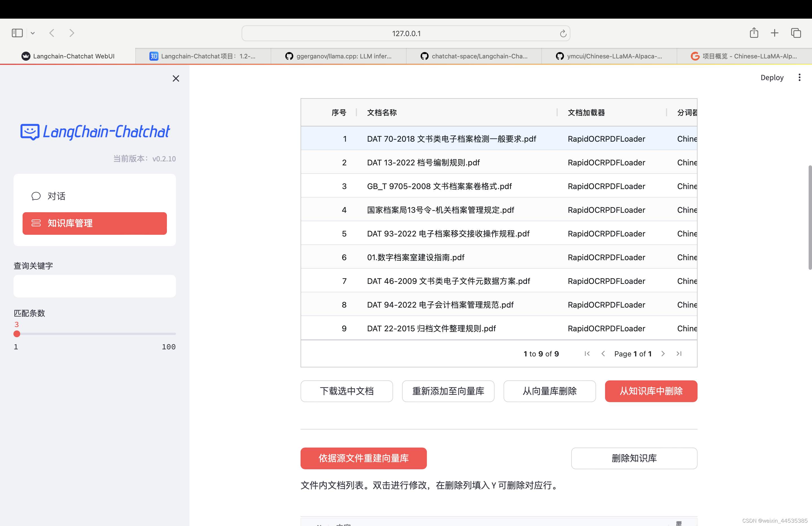Toggle the Safari sidebar icon
812x526 pixels.
tap(17, 33)
